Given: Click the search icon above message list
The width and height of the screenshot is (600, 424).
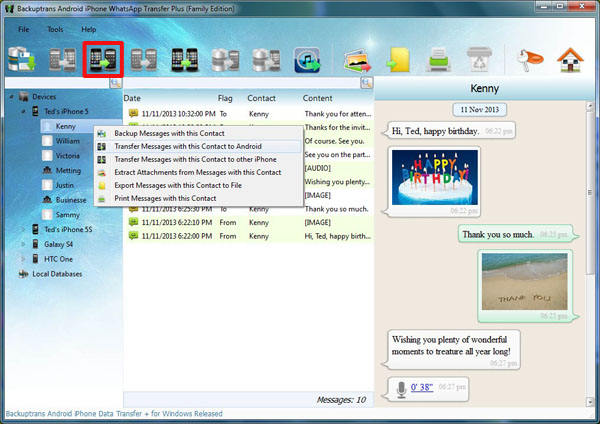Looking at the screenshot, I should [367, 83].
